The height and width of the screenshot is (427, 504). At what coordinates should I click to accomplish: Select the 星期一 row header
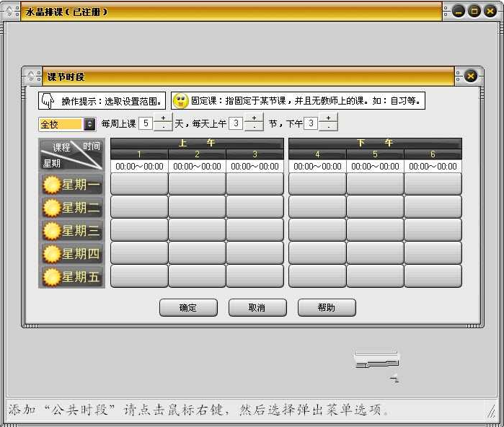pyautogui.click(x=71, y=185)
